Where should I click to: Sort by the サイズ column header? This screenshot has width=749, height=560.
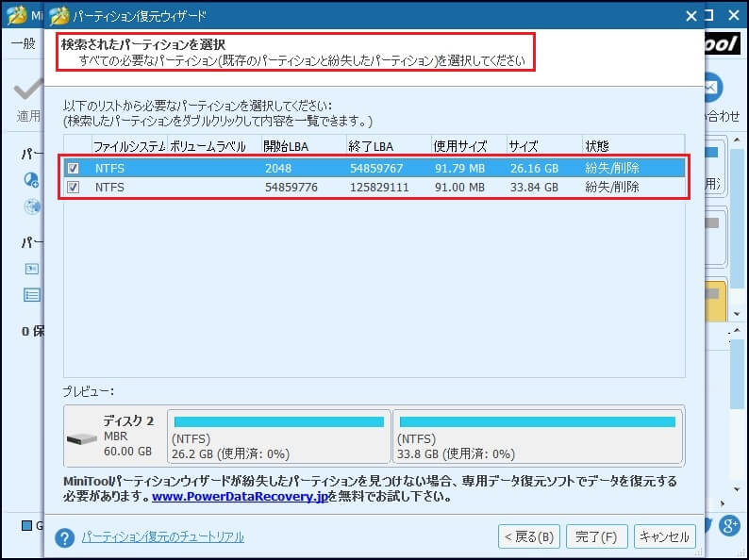coord(544,146)
